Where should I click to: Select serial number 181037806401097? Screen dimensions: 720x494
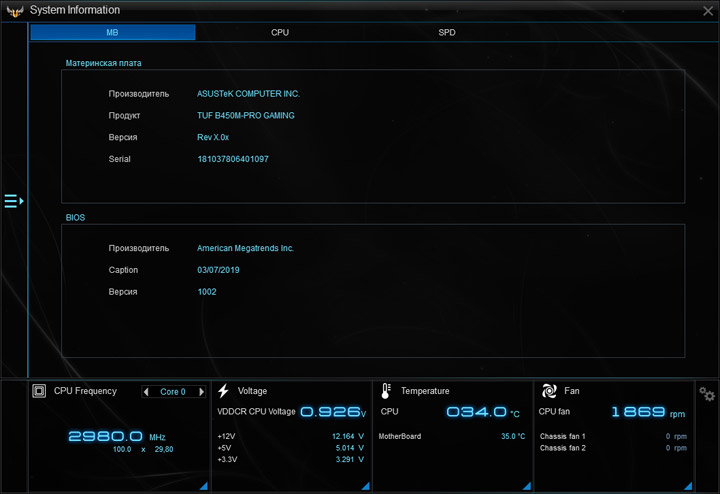(233, 159)
